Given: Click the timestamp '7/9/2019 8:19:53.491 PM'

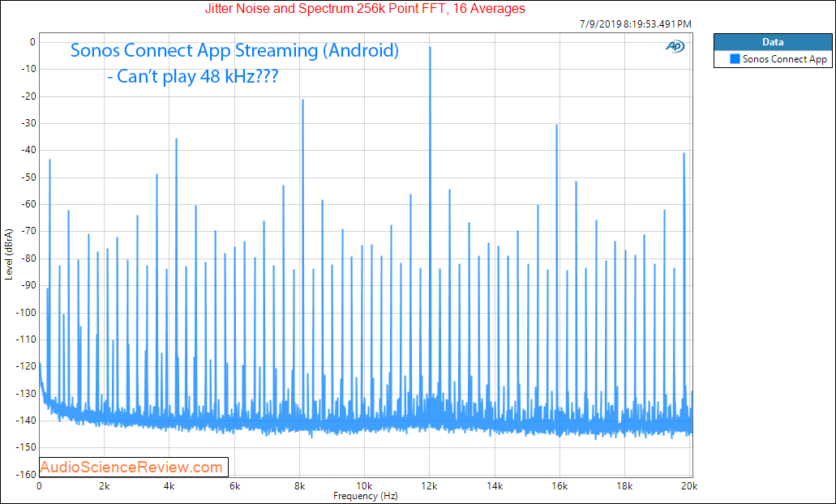Looking at the screenshot, I should click(x=636, y=24).
